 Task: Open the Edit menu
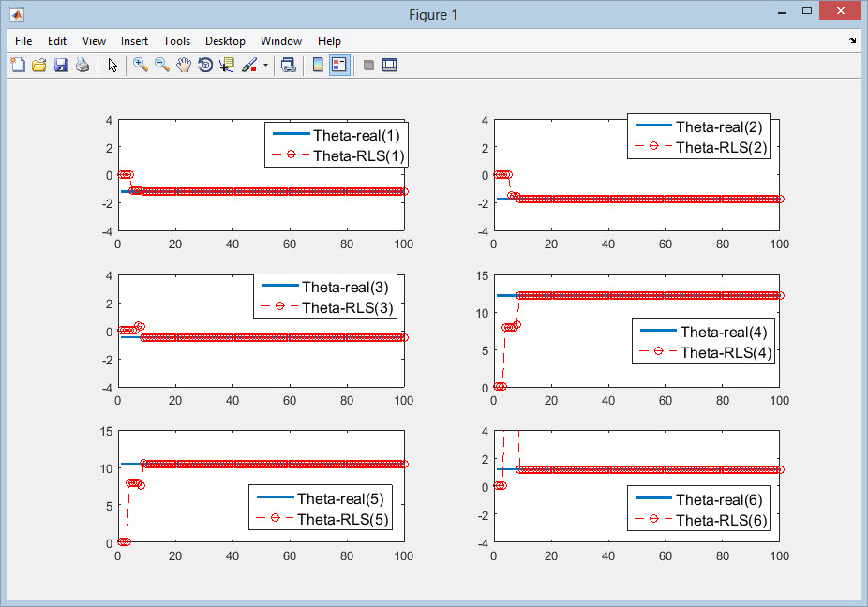point(57,41)
